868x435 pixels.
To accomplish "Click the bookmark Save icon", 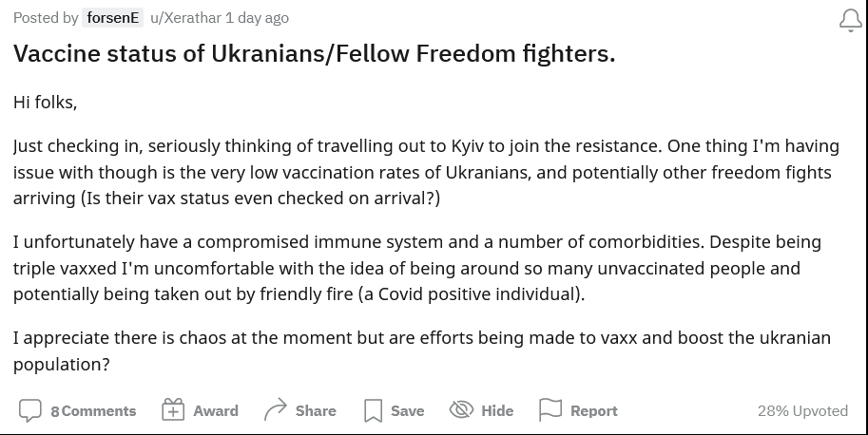I will click(x=373, y=411).
